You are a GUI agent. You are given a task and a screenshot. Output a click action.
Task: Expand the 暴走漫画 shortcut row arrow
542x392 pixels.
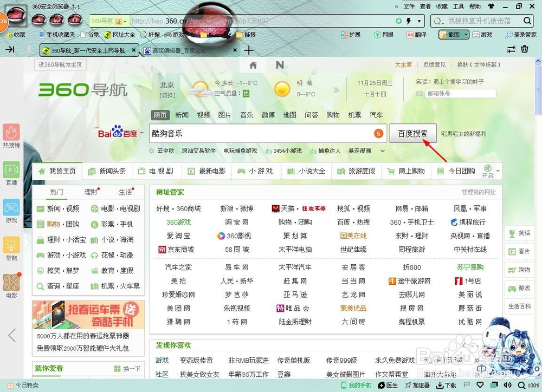383,151
